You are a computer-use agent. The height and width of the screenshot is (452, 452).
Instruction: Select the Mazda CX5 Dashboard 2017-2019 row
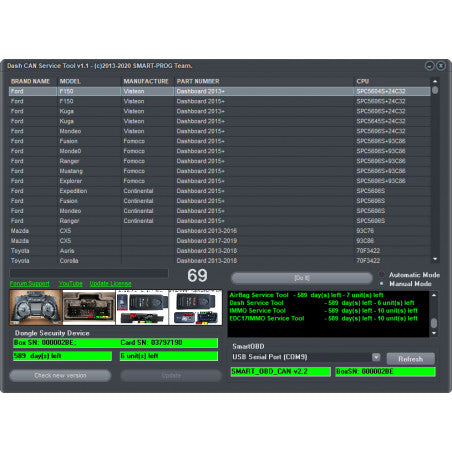coord(220,241)
